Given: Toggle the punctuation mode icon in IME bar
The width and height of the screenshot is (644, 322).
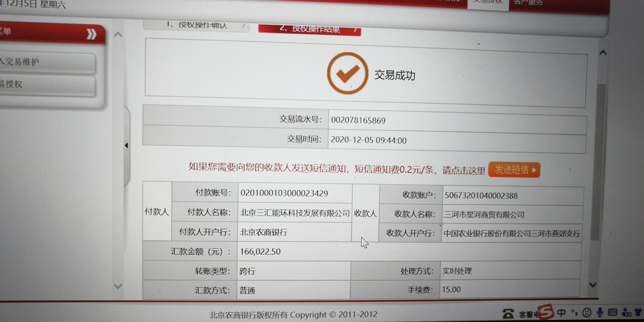Looking at the screenshot, I should point(574,313).
